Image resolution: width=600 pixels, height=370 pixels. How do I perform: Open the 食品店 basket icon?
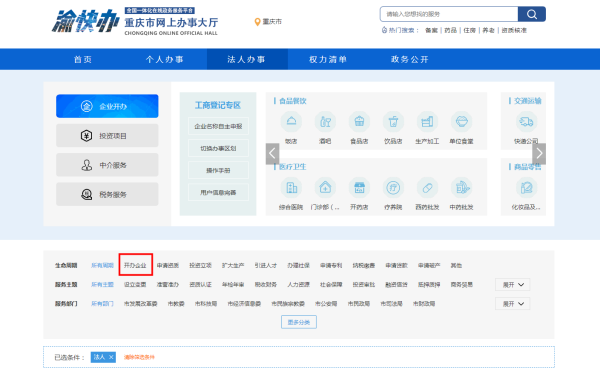(x=359, y=122)
